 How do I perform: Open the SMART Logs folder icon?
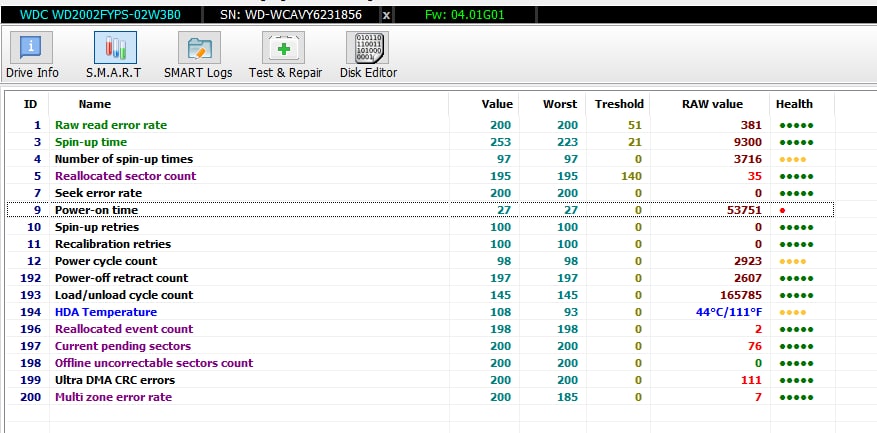199,48
